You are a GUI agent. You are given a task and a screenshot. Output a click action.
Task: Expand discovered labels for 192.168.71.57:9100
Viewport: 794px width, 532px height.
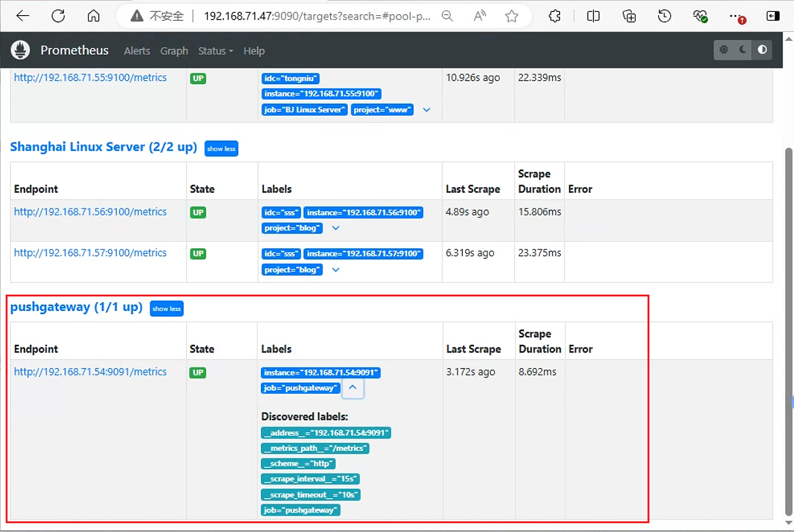coord(336,269)
